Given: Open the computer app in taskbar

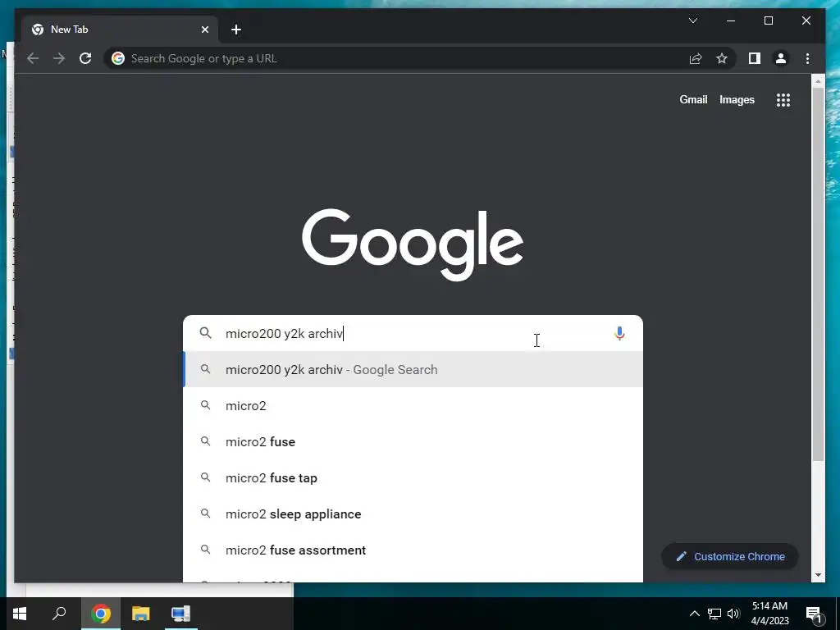Looking at the screenshot, I should coord(181,614).
